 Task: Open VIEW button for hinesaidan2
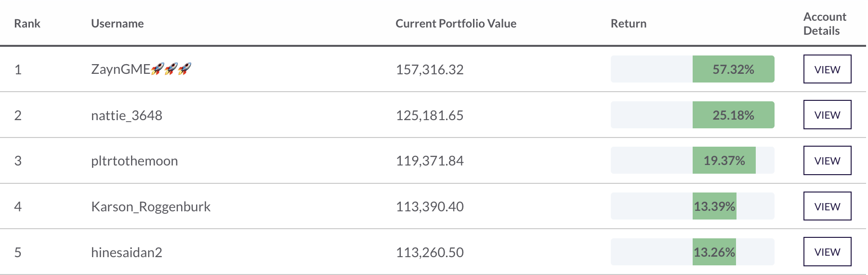click(827, 252)
